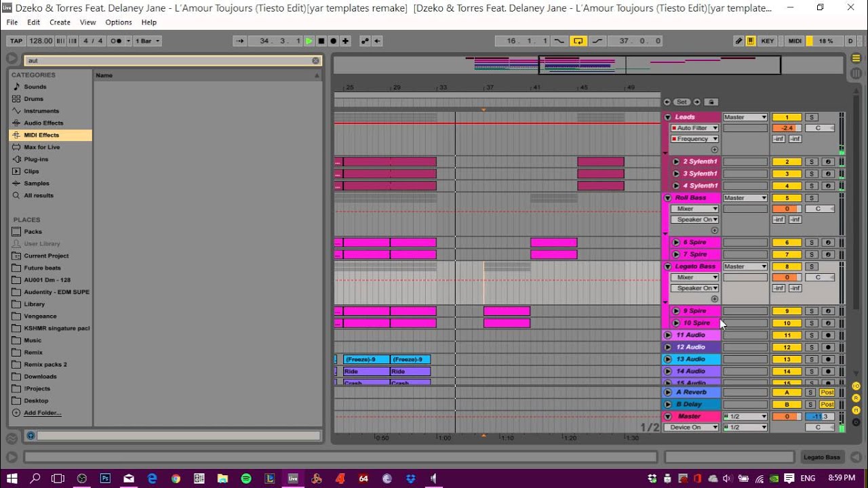Click the TAP tempo button
This screenshot has width=868, height=488.
click(x=16, y=41)
